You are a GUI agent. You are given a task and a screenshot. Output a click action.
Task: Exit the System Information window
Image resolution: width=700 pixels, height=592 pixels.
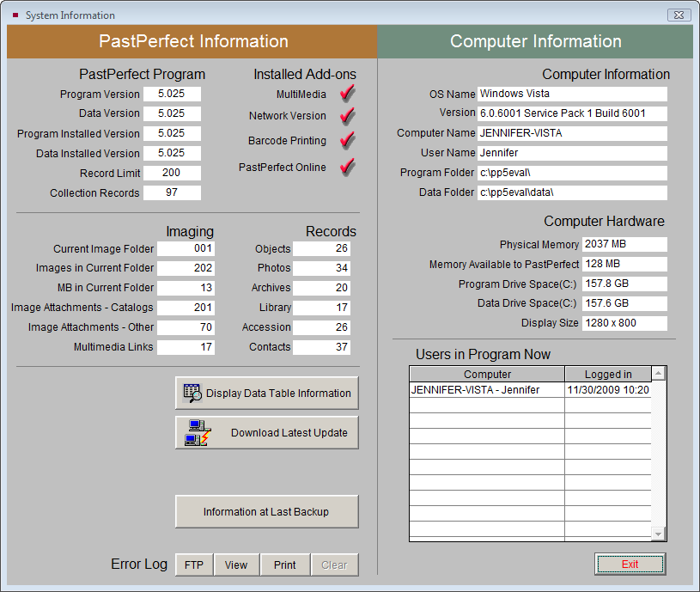[630, 564]
